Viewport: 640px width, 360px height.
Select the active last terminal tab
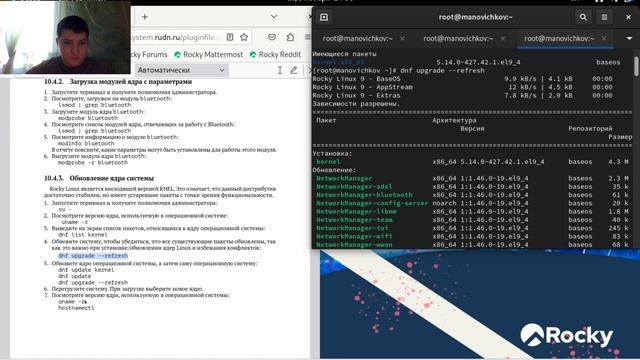tap(559, 38)
